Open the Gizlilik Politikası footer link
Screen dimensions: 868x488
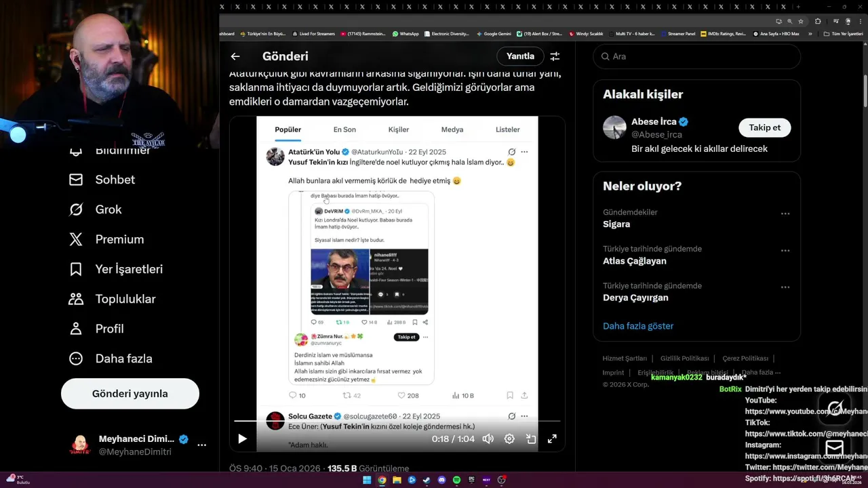click(685, 359)
